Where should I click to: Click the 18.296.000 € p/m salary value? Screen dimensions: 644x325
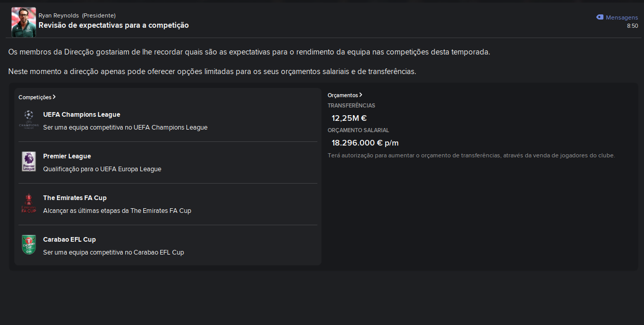[x=365, y=143]
